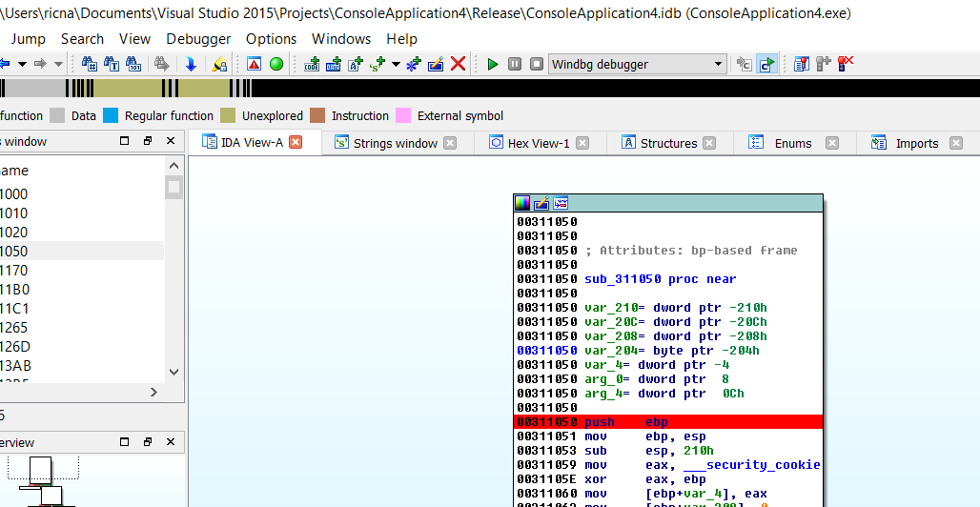Click the graph node color palette icon

pos(521,203)
